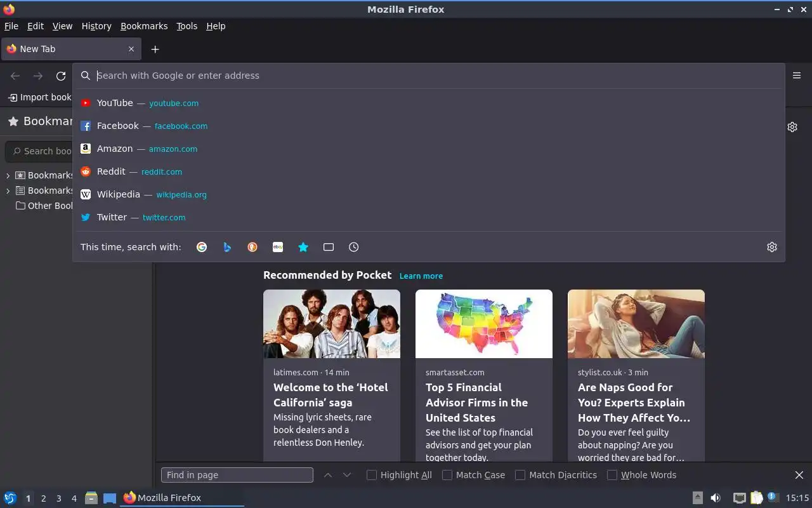The image size is (812, 508).
Task: Enable Match Diacritics checkbox
Action: (520, 475)
